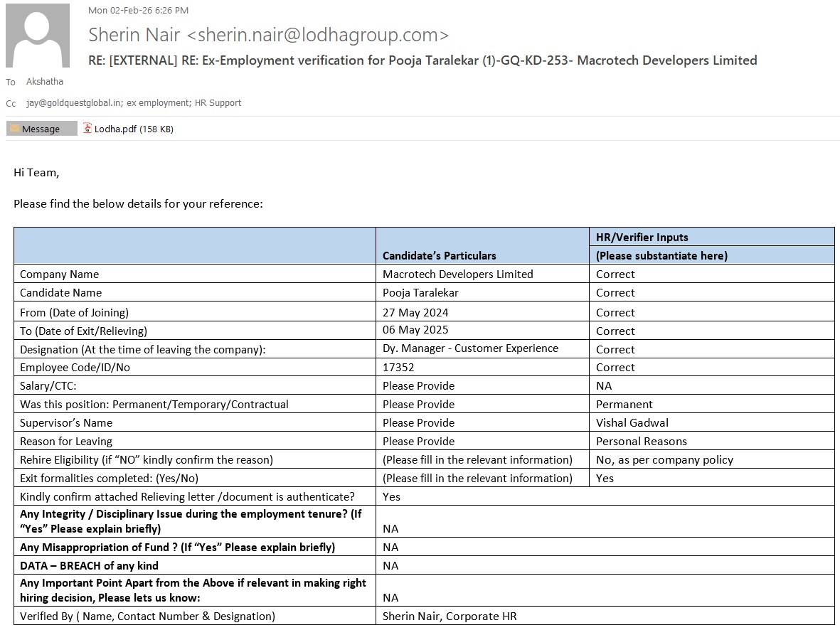Viewport: 840px width, 635px height.
Task: Click the 'HR/Verifier Inputs' column header
Action: [x=642, y=238]
